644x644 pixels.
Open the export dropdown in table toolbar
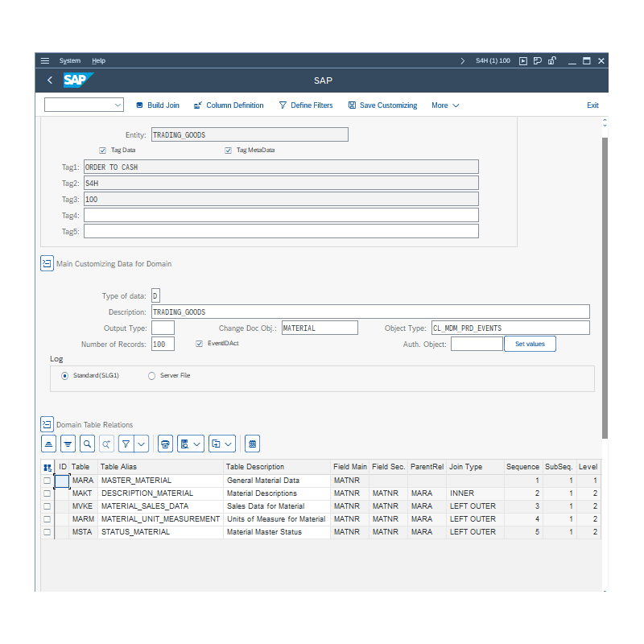[x=222, y=444]
